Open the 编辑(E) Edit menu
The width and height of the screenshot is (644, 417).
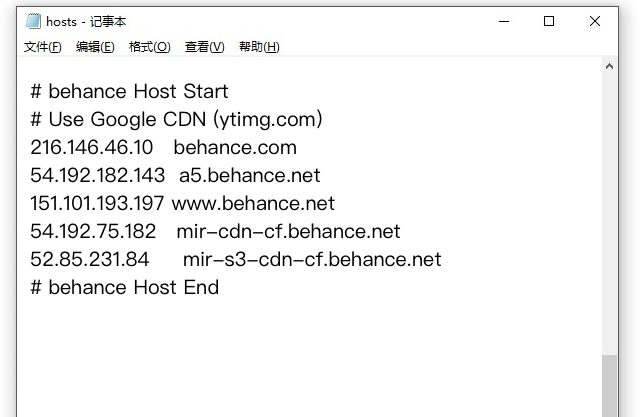pos(95,47)
